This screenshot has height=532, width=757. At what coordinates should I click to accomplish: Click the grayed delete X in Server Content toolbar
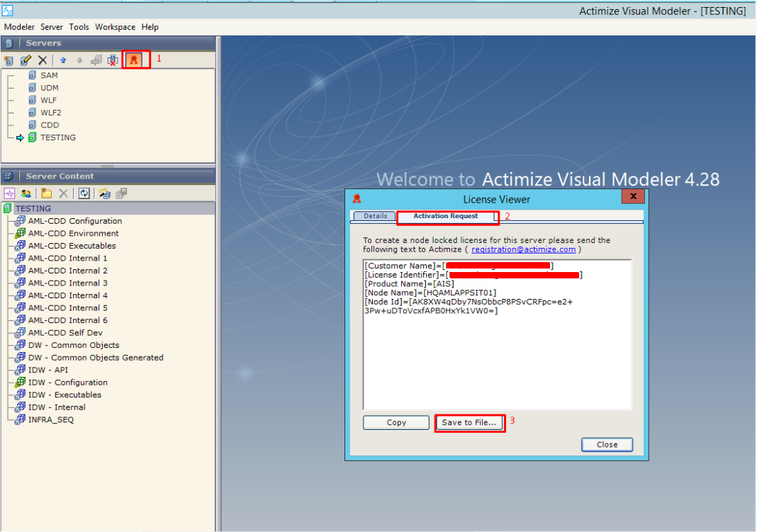[x=63, y=193]
